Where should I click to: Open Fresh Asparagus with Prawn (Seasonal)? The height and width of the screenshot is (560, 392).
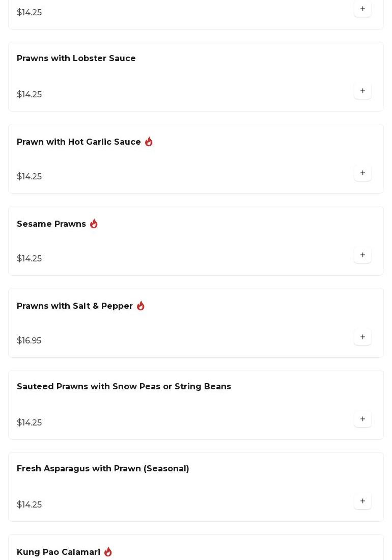pyautogui.click(x=103, y=469)
